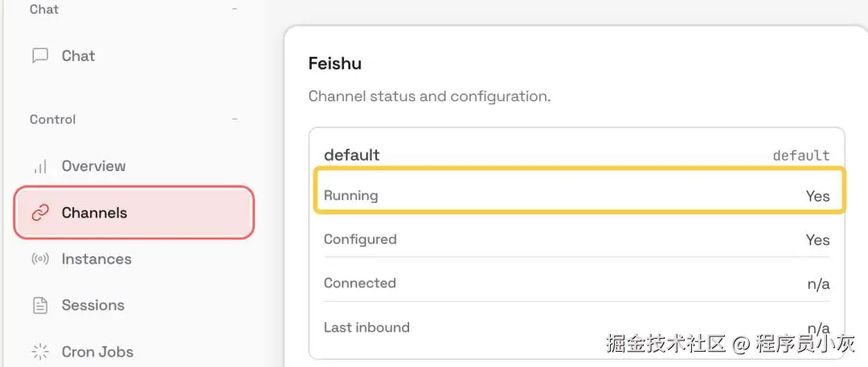The width and height of the screenshot is (868, 367).
Task: Navigate to the Sessions label
Action: click(x=92, y=305)
